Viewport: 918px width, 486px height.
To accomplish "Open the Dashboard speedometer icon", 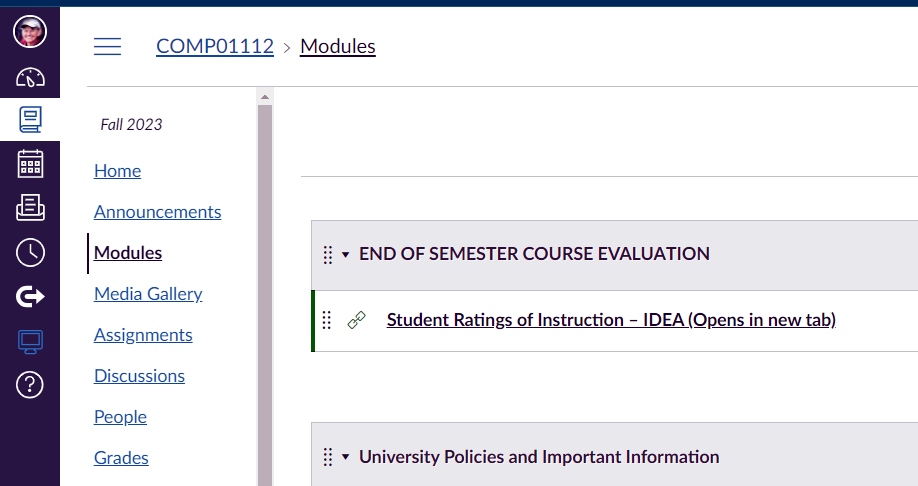I will pyautogui.click(x=30, y=77).
